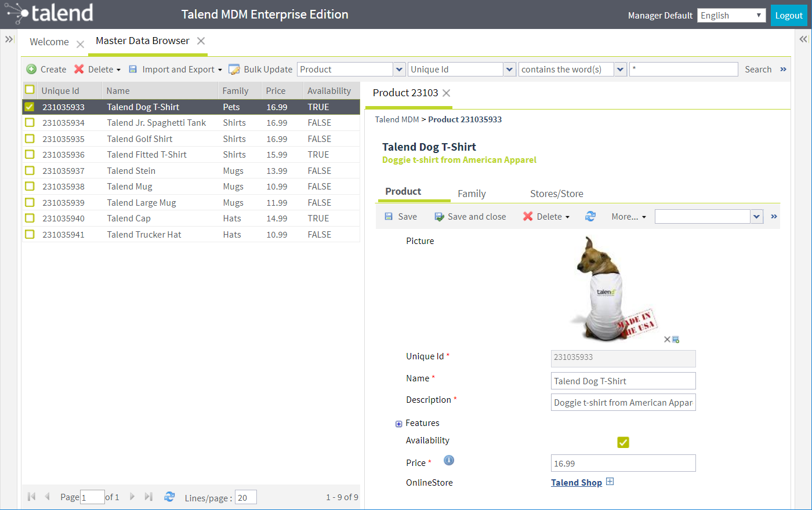812x510 pixels.
Task: Switch to the Family tab
Action: click(x=472, y=194)
